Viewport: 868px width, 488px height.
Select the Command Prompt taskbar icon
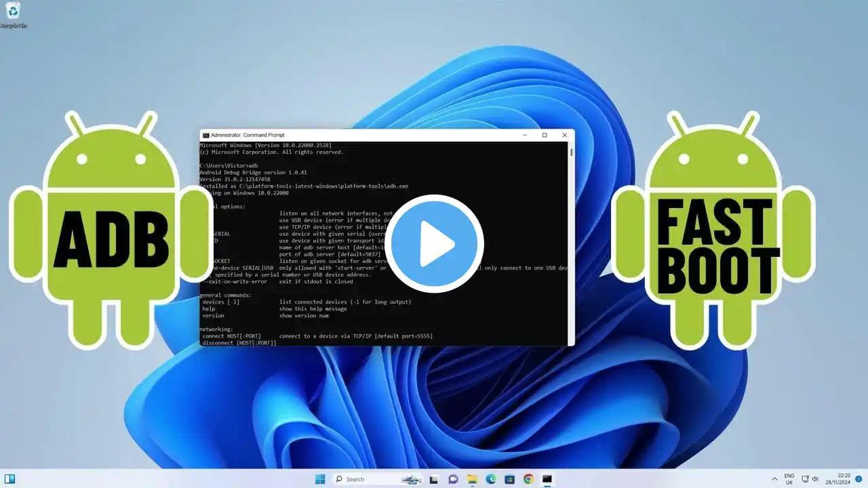[547, 479]
